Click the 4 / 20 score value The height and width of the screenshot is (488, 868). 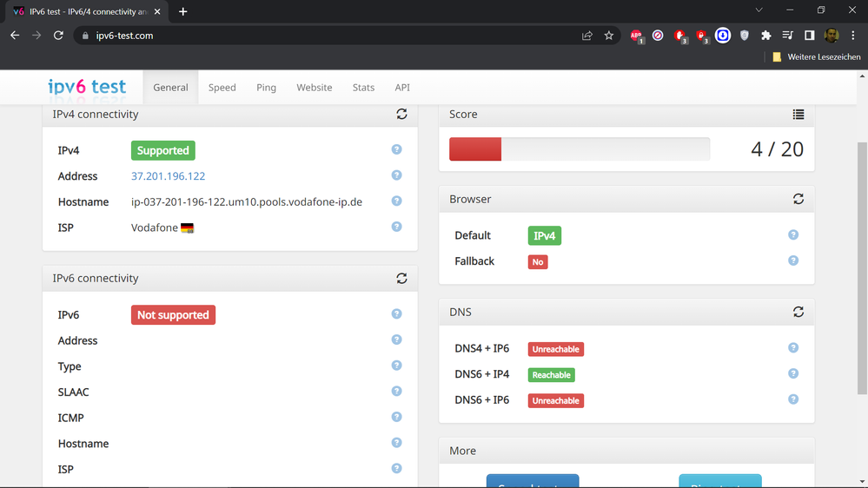[x=777, y=149]
